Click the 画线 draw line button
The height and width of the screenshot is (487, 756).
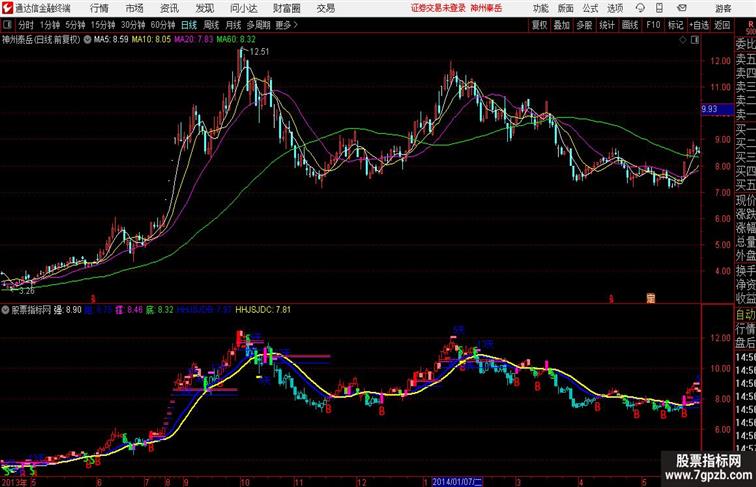point(630,25)
